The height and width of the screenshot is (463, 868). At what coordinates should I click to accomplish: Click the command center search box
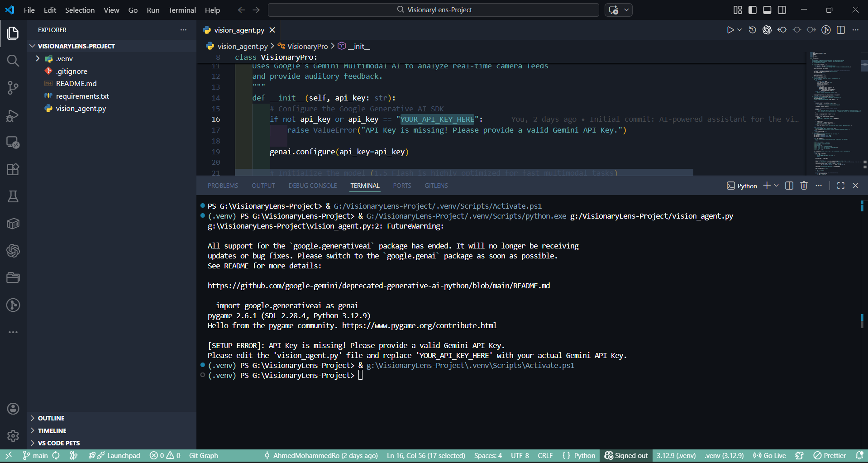pos(434,10)
